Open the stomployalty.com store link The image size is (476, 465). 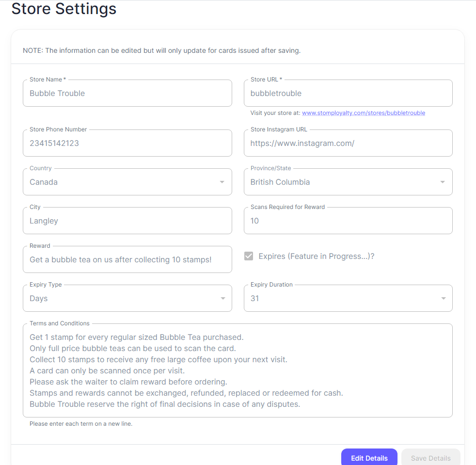pyautogui.click(x=363, y=113)
